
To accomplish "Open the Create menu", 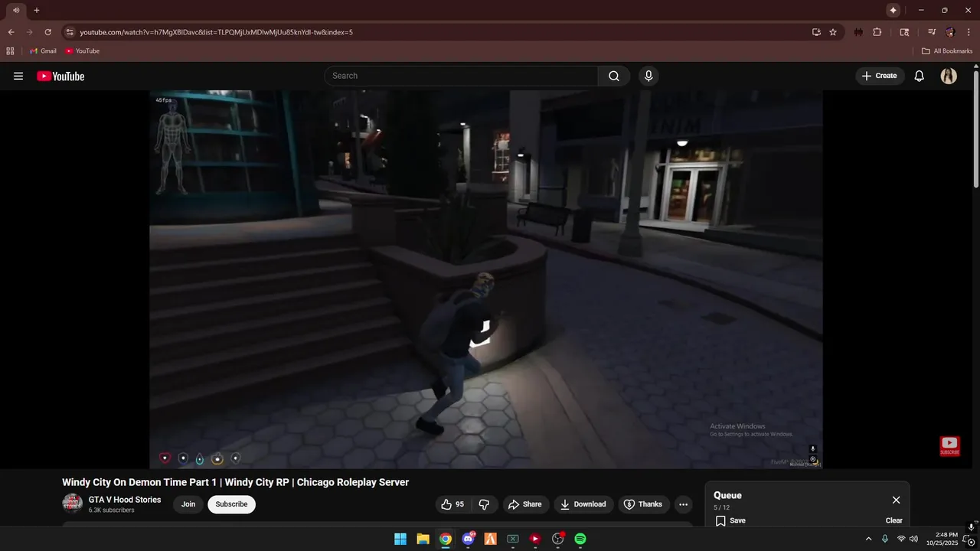I will [879, 76].
